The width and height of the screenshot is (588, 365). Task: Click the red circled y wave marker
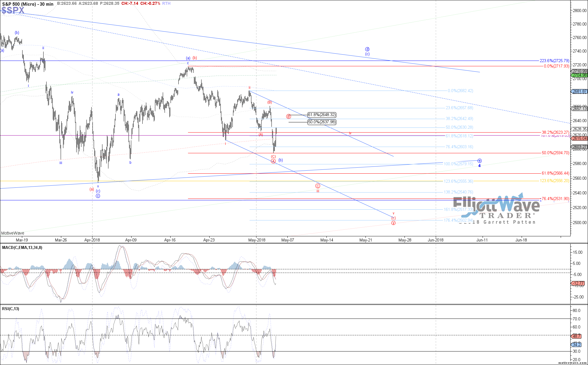click(x=393, y=223)
